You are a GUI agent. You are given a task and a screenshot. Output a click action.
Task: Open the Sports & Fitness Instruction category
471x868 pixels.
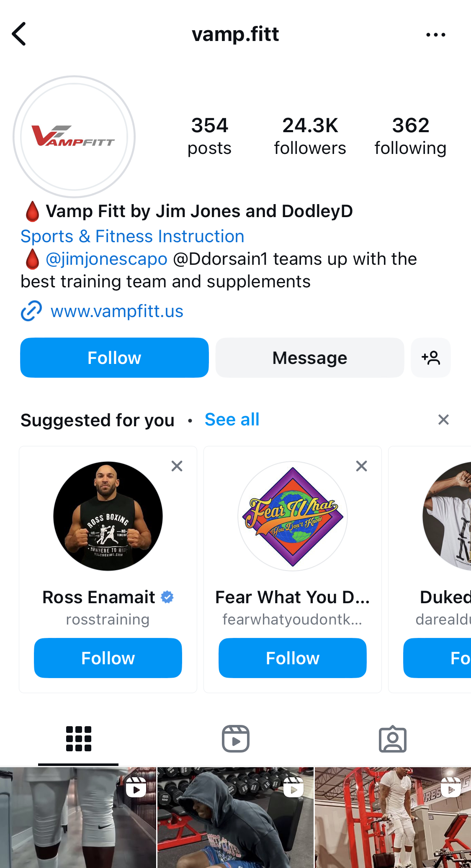click(x=132, y=236)
